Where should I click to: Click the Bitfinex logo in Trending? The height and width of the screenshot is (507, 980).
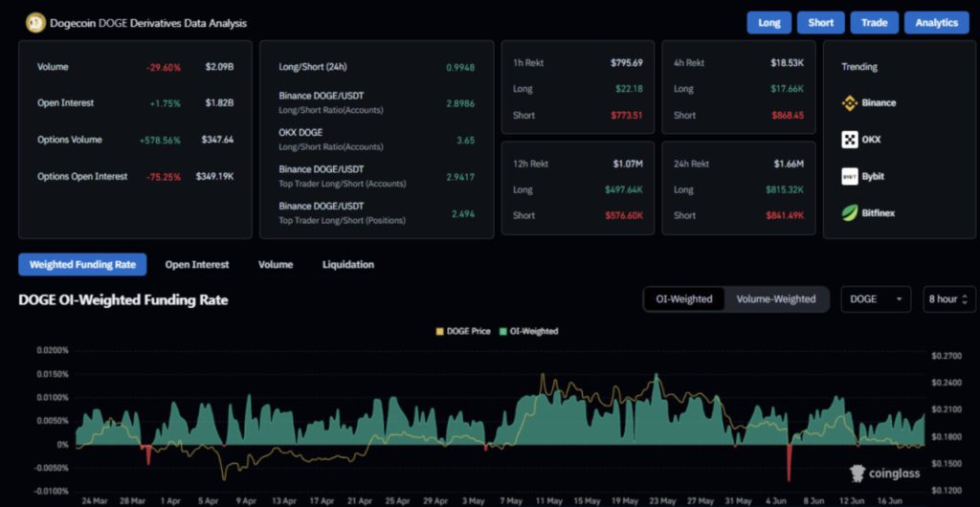850,212
